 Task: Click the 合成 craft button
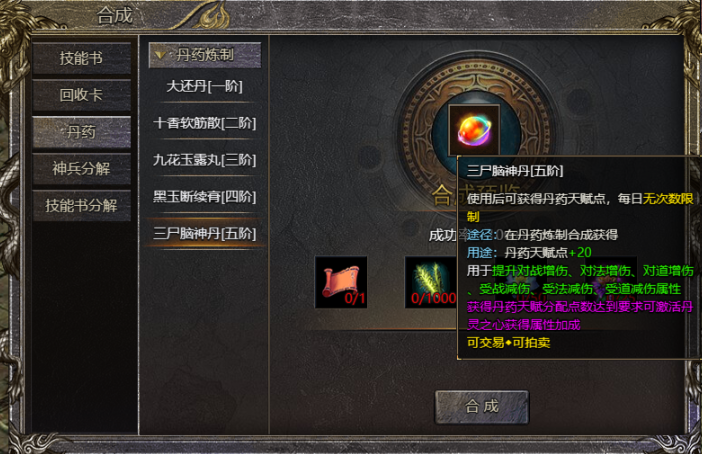[x=482, y=407]
